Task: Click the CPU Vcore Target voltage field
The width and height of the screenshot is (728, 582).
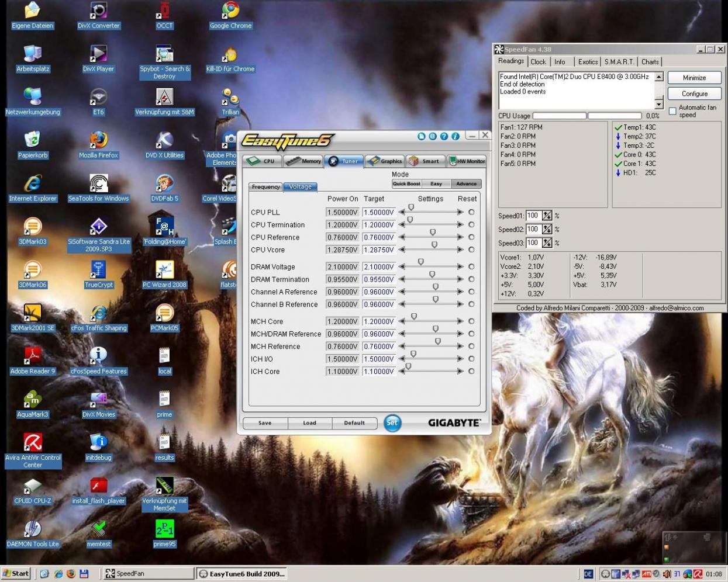Action: point(379,250)
